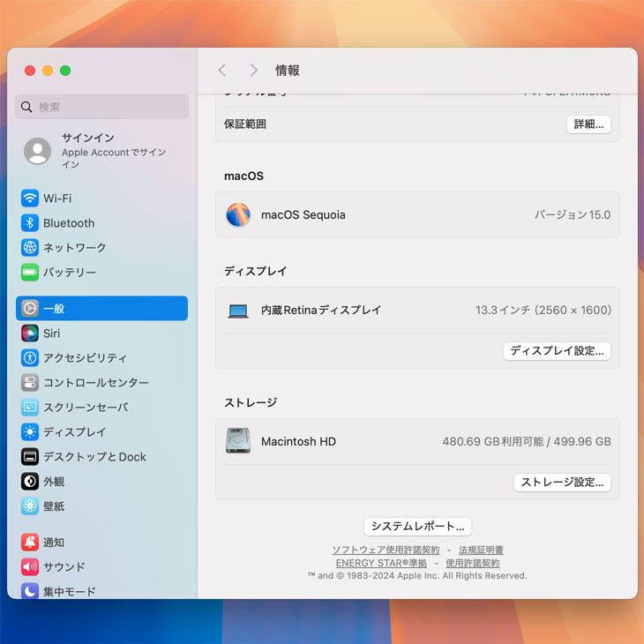Screen dimensions: 644x644
Task: Open the 壁紙 wallpaper icon
Action: pyautogui.click(x=30, y=506)
